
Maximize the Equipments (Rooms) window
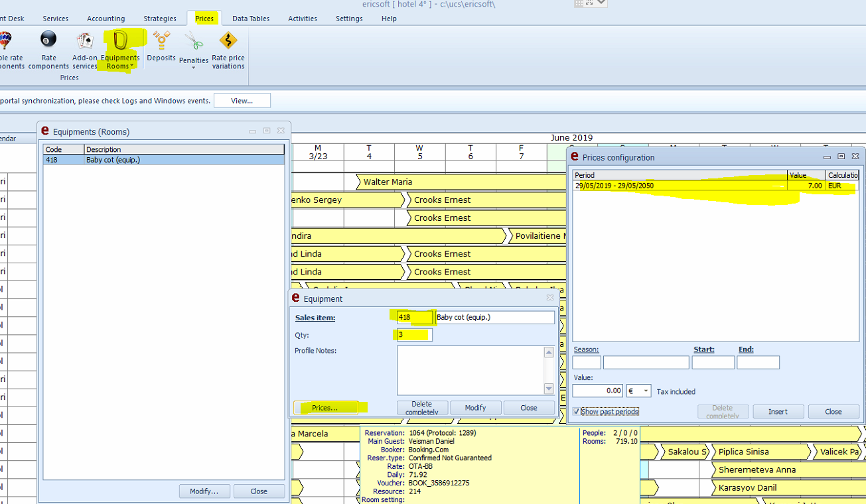(267, 131)
